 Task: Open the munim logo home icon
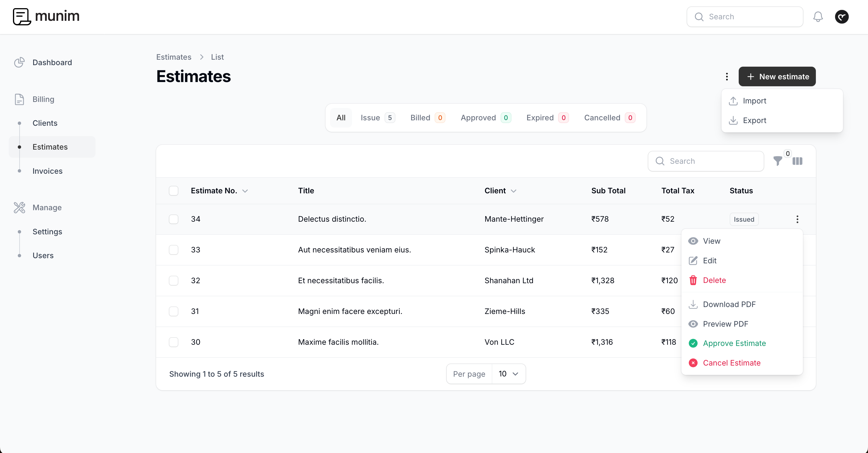[22, 16]
